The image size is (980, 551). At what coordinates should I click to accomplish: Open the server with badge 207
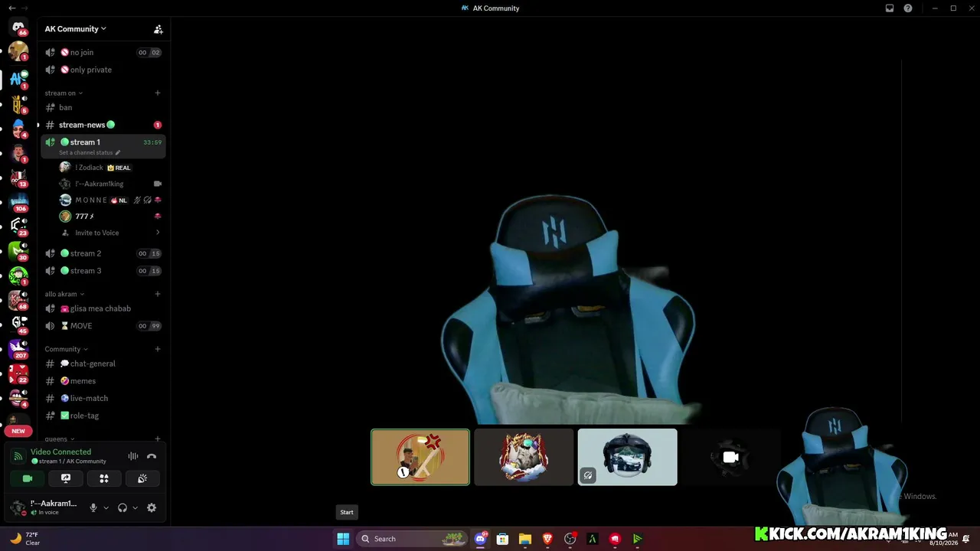pyautogui.click(x=18, y=349)
